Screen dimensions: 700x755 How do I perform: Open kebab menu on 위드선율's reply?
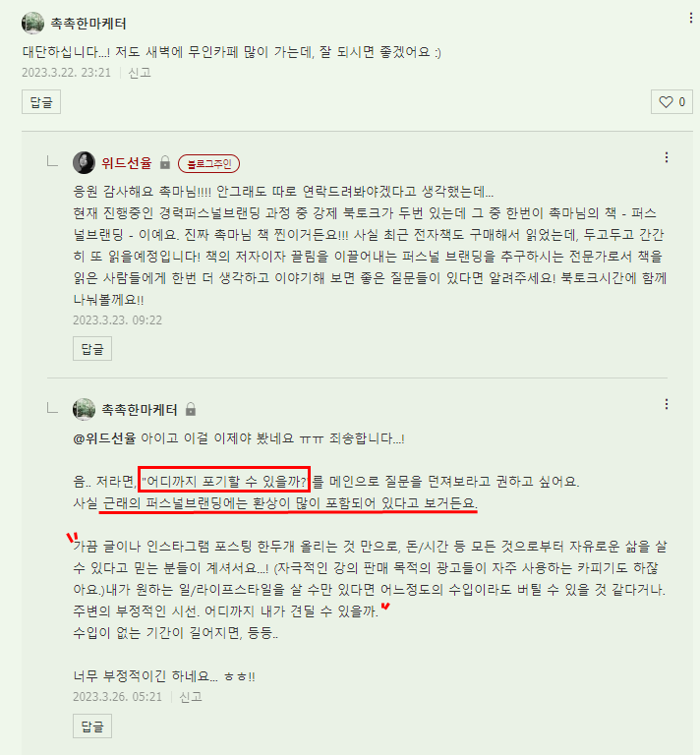point(667,157)
